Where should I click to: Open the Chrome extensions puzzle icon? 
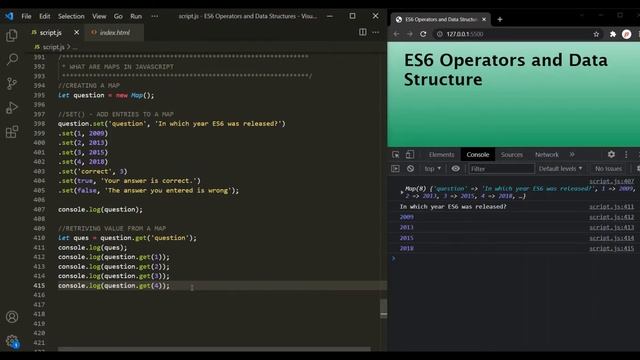tap(613, 34)
